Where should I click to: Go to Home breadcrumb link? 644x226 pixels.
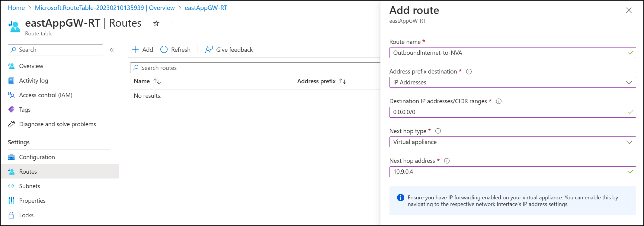16,8
